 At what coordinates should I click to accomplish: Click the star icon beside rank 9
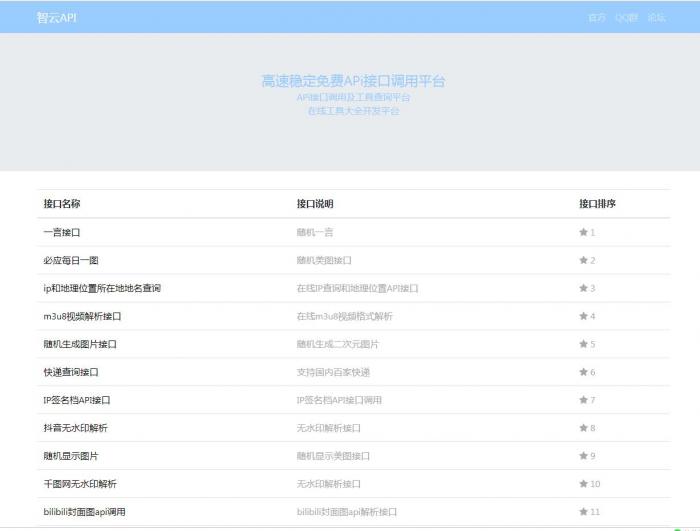pos(583,456)
